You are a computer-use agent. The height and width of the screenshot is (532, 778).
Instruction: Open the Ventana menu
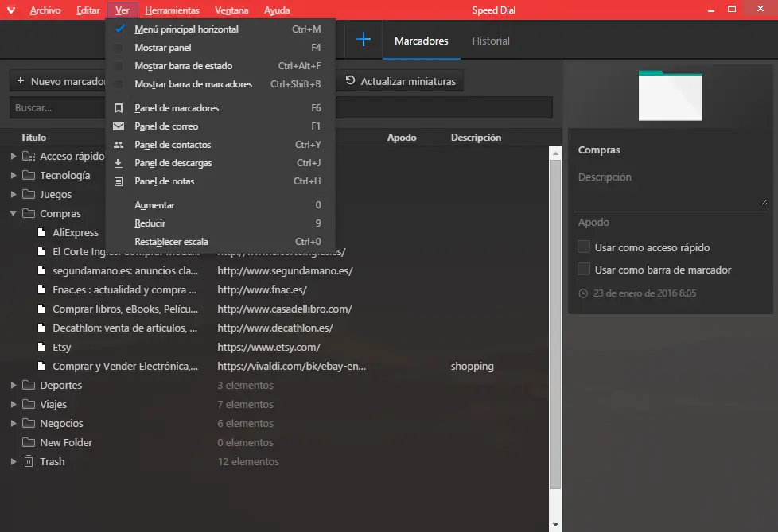231,10
